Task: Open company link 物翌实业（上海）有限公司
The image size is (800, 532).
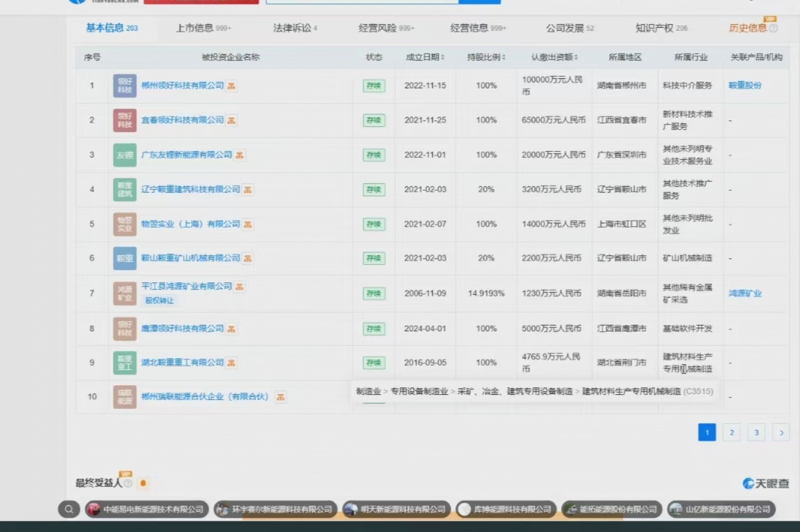Action: coord(191,224)
